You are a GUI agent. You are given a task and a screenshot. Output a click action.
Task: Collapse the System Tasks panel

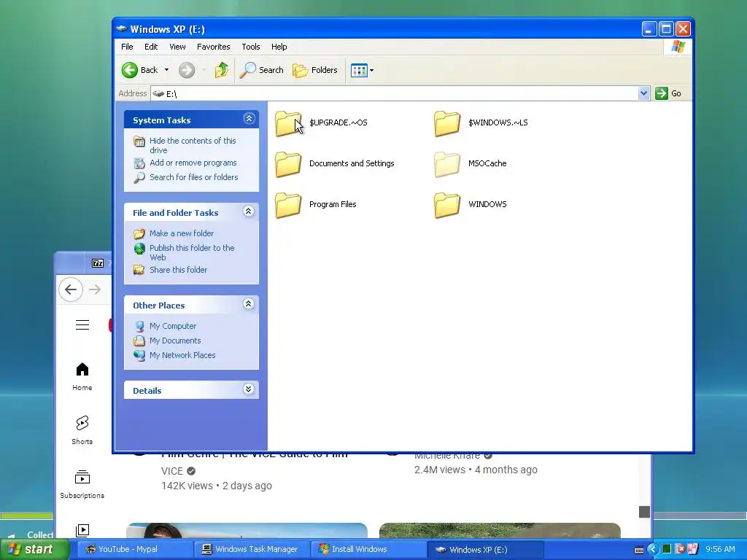click(x=249, y=119)
